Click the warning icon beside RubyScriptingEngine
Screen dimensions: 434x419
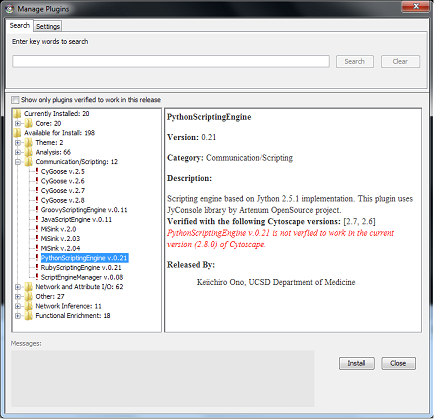pyautogui.click(x=37, y=267)
